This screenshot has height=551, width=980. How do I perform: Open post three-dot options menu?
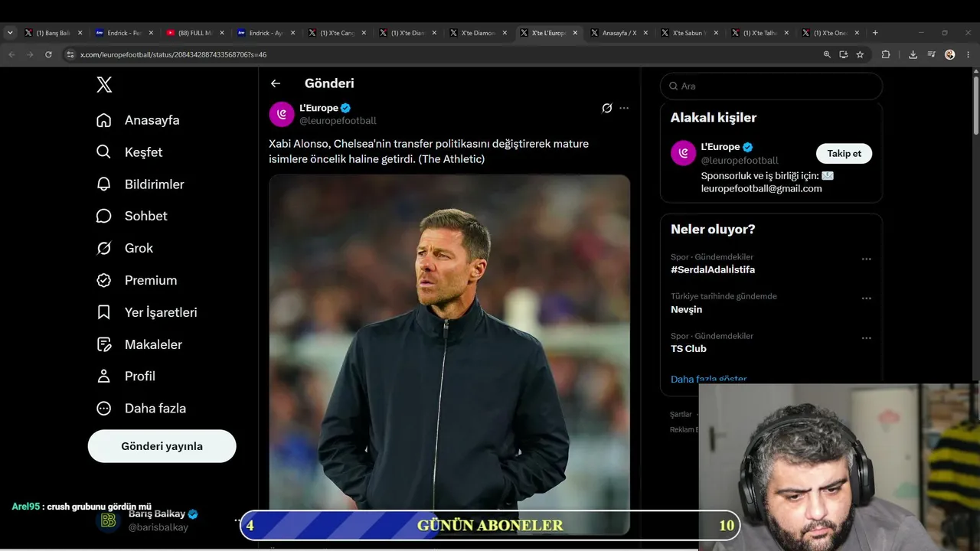[x=624, y=108]
